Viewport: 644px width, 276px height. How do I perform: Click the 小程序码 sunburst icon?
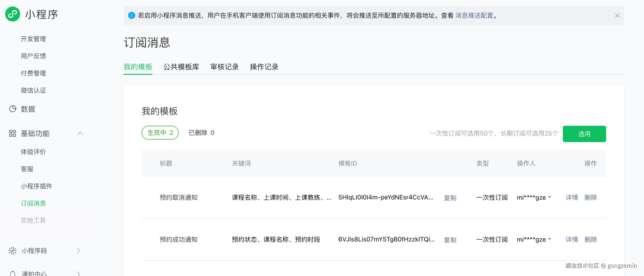12,251
